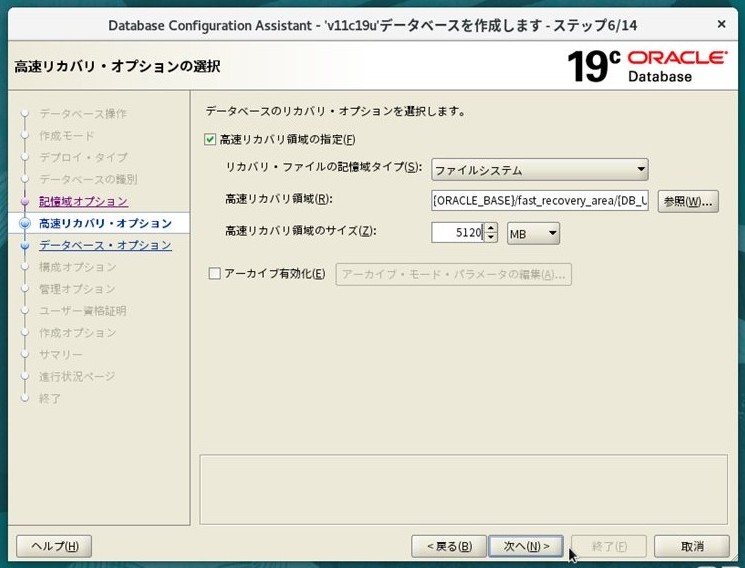Click the 高速リカバリ・オプションの選択 heading
Screen dimensions: 745x568
pos(117,66)
